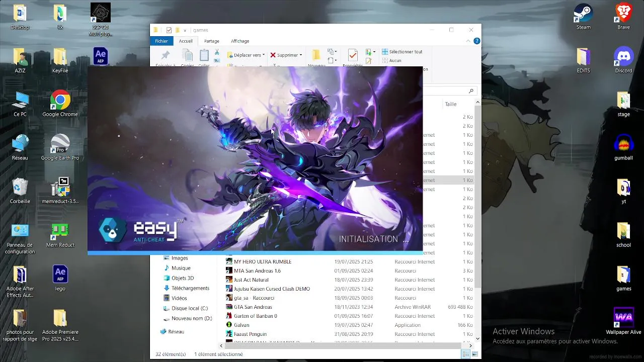Open the Fichier menu in Explorer
The height and width of the screenshot is (362, 644).
pos(162,41)
